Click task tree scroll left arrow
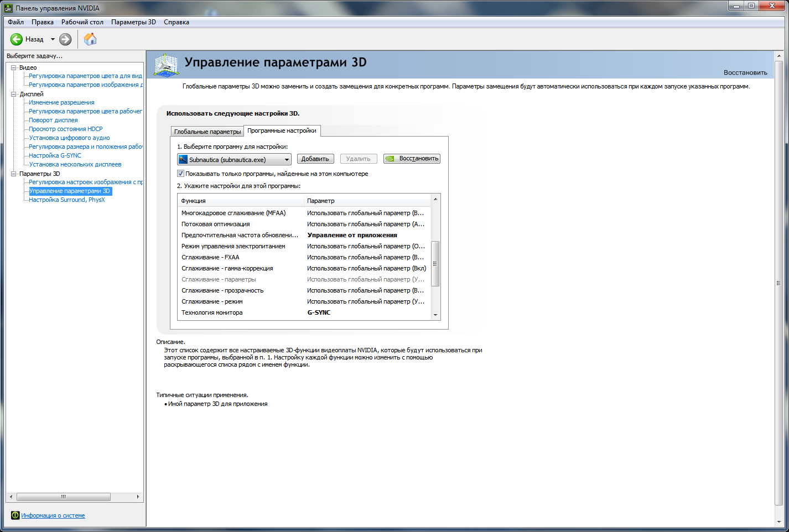This screenshot has height=532, width=789. tap(11, 497)
